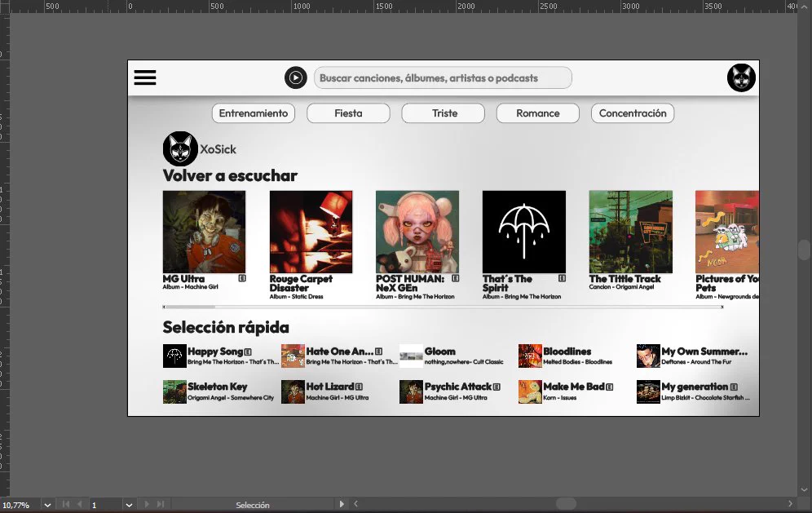Screen dimensions: 812x513
Task: Go to the previous artboard
Action: coord(79,504)
